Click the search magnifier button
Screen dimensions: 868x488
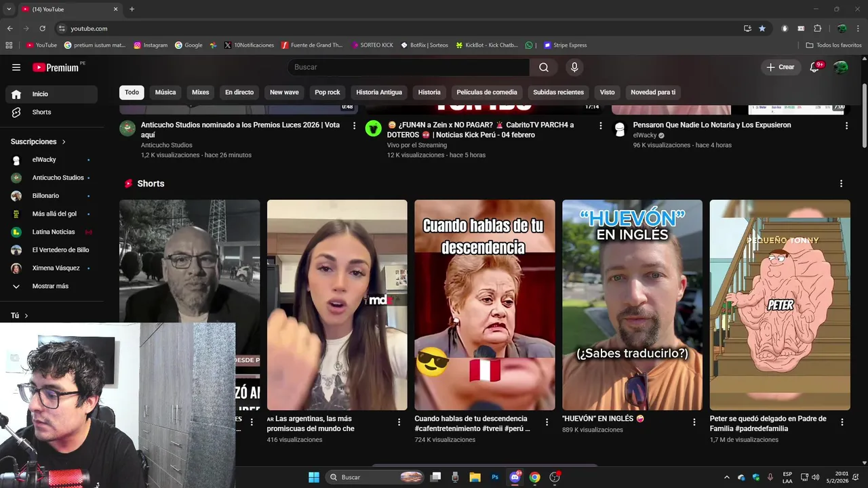coord(544,67)
